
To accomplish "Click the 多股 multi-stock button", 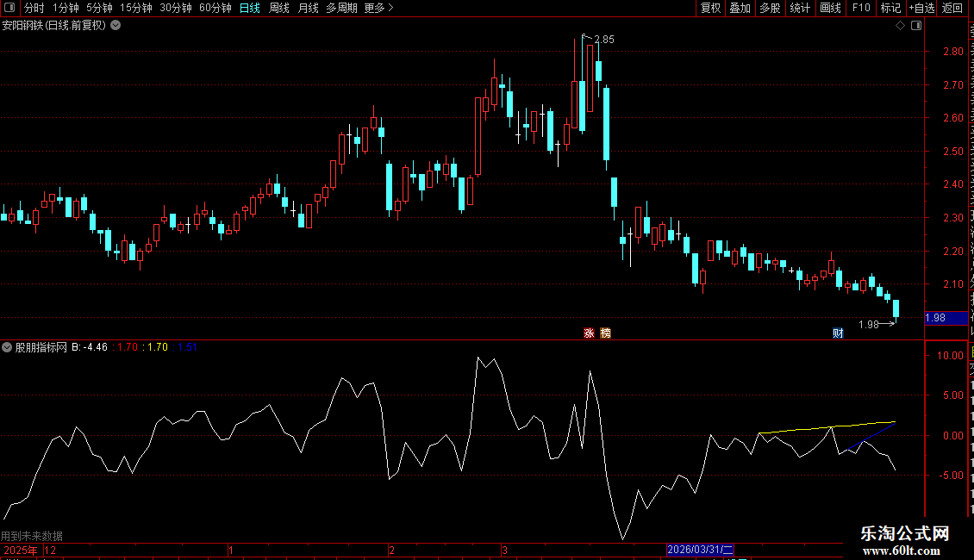I will point(771,8).
